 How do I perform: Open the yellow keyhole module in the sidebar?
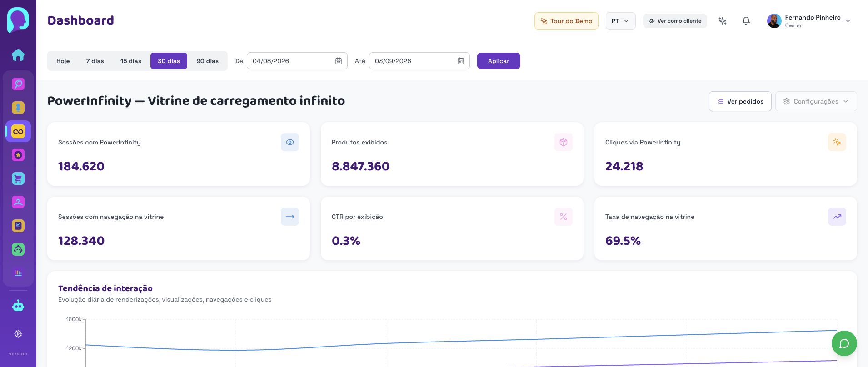pos(18,108)
